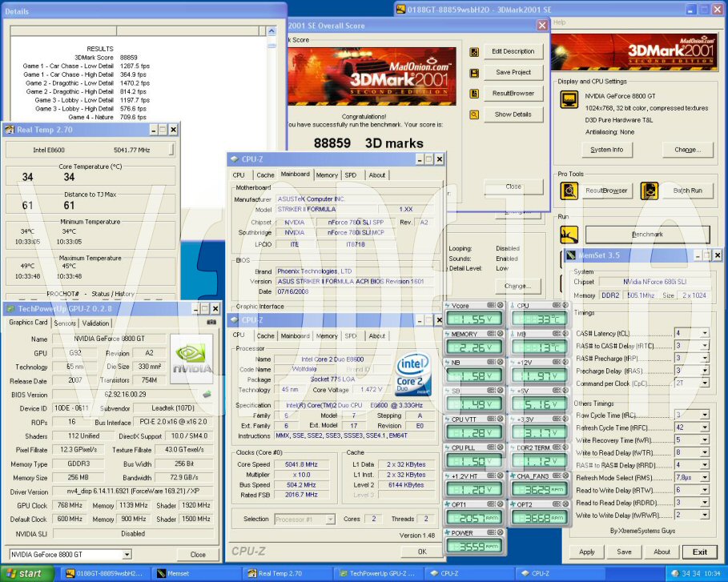Switch to the Validation tab in GPU-Z

tap(95, 323)
